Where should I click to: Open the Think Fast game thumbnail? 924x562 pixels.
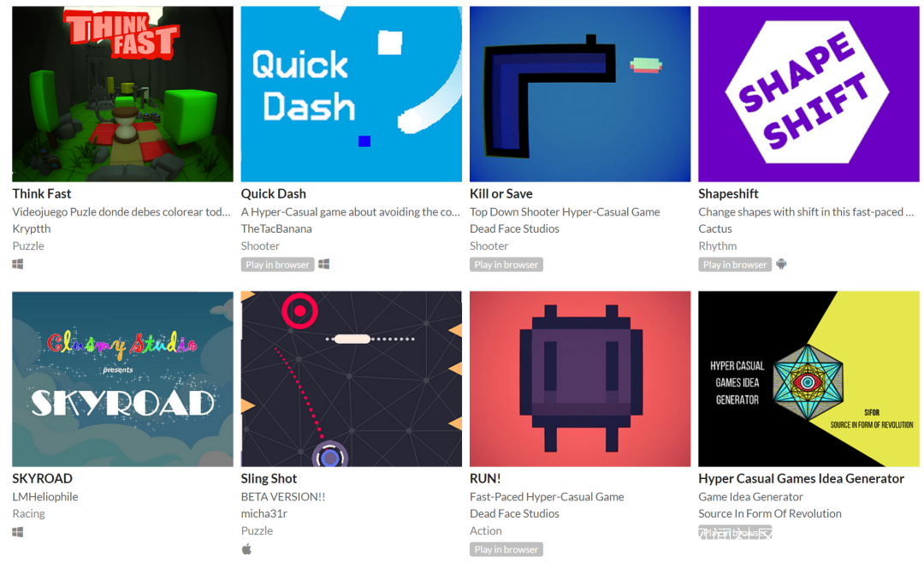tap(122, 94)
